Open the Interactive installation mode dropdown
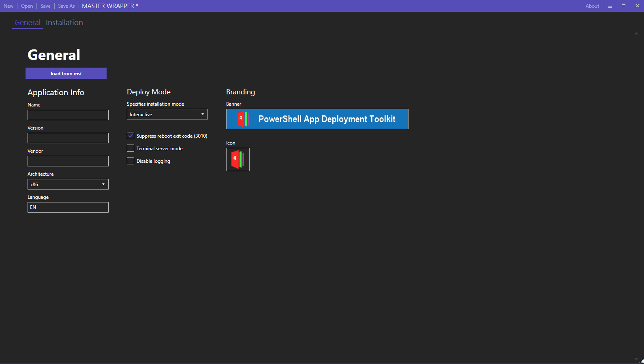This screenshot has width=644, height=364. 167,114
